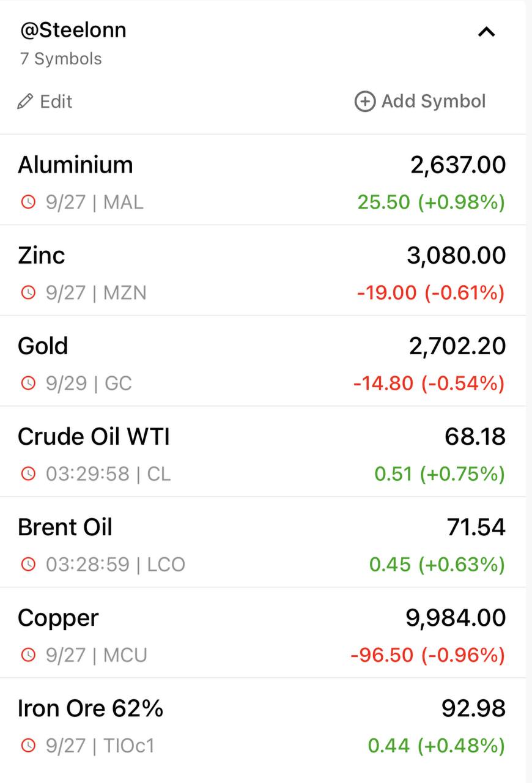Open the Copper price 9,984.00

[x=456, y=618]
